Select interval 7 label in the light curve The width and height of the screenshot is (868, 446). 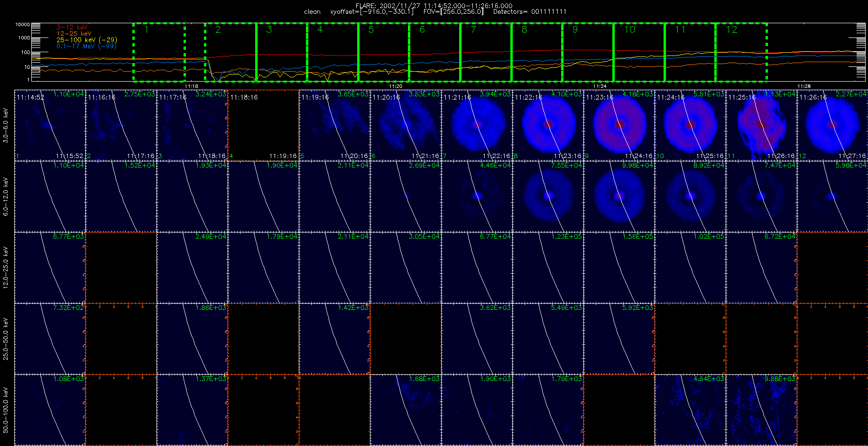pos(473,29)
